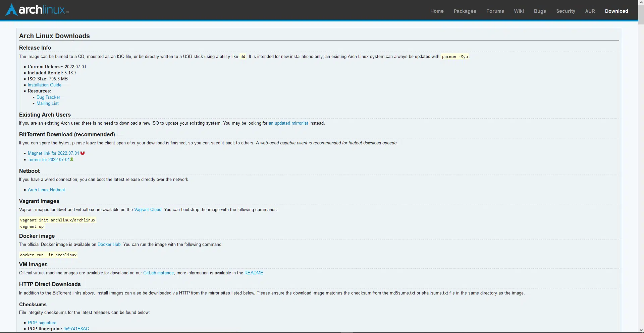Viewport: 644px width, 333px height.
Task: Click the Arch Linux logo
Action: click(x=37, y=10)
